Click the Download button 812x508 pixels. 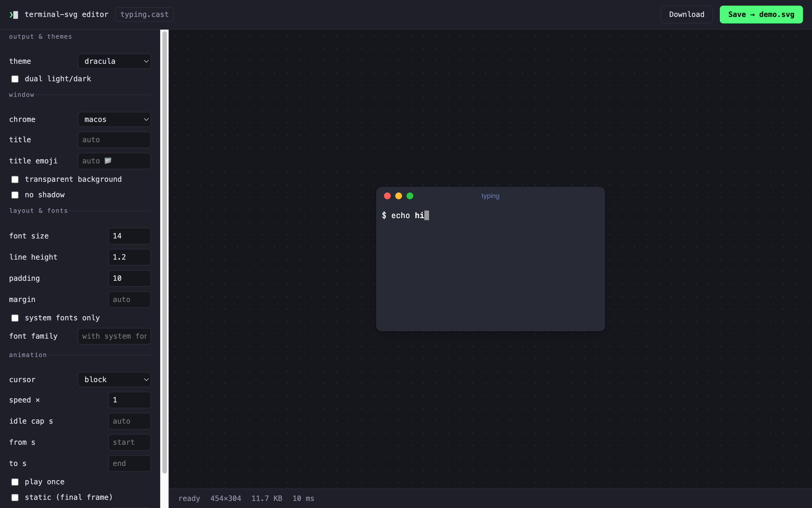click(687, 14)
